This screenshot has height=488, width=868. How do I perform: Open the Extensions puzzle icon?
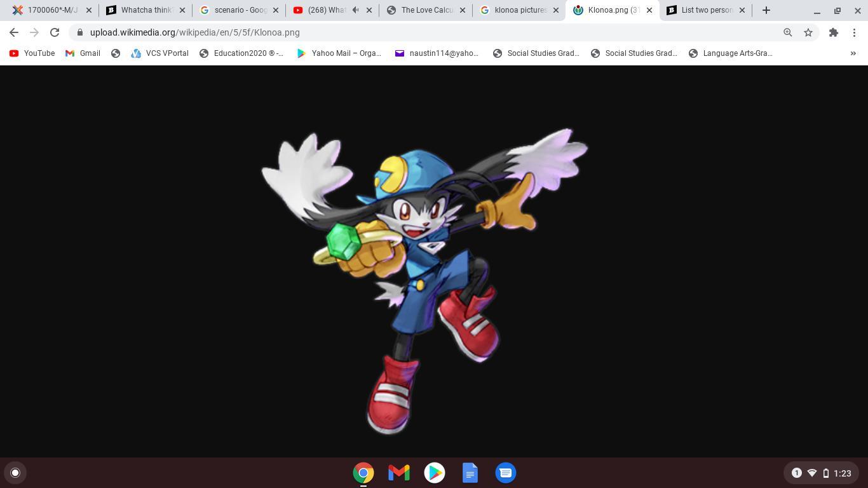[833, 32]
